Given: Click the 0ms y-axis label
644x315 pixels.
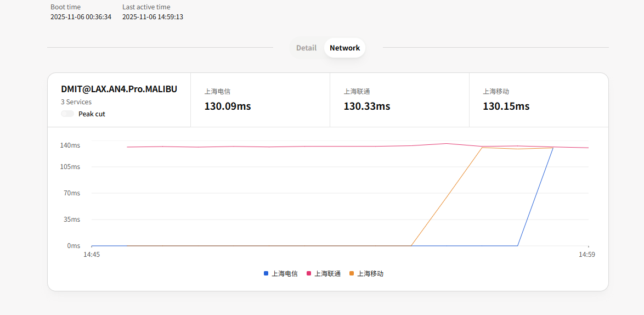Looking at the screenshot, I should 74,246.
